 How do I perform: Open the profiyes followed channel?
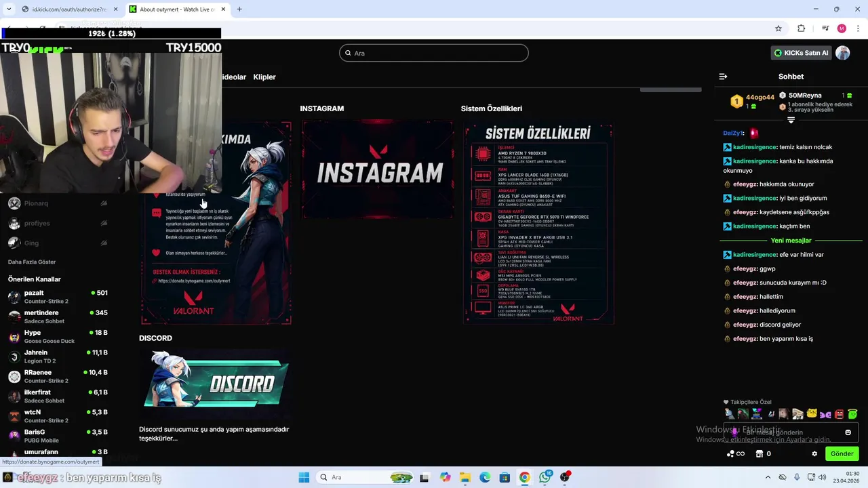tap(58, 223)
